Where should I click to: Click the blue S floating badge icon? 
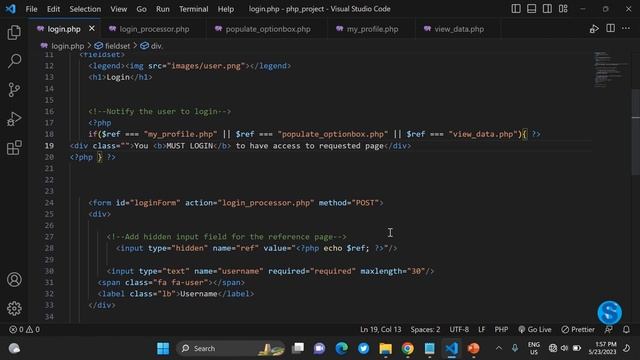(x=609, y=313)
